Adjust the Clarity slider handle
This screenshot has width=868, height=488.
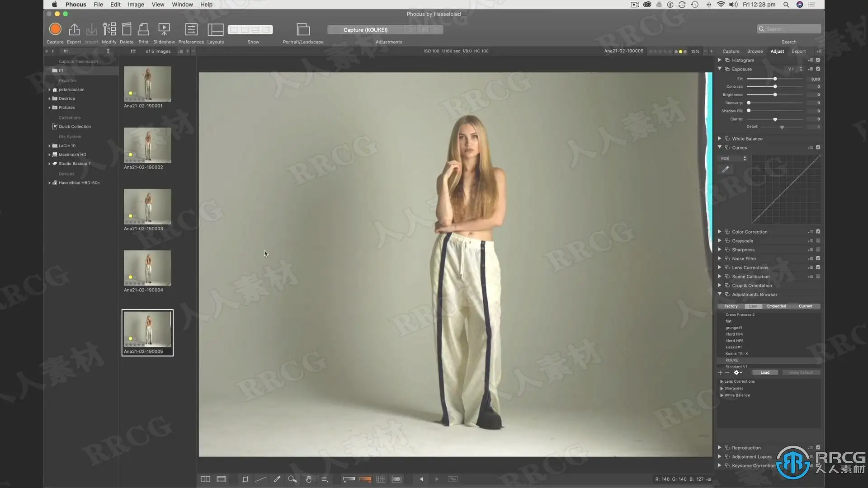pyautogui.click(x=775, y=120)
